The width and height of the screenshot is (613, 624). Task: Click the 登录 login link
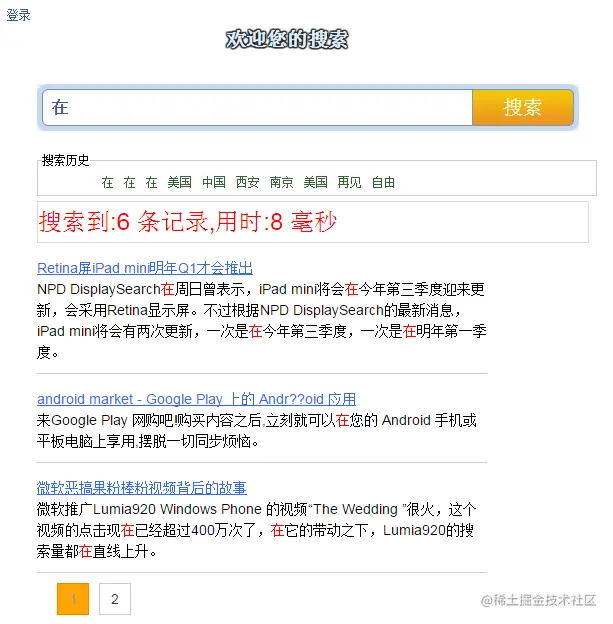tap(18, 15)
